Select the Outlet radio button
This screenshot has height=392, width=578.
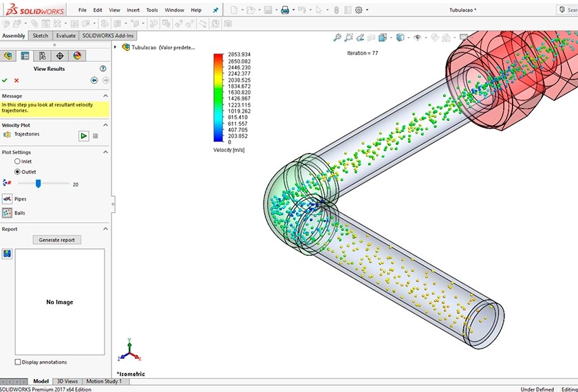coord(17,172)
